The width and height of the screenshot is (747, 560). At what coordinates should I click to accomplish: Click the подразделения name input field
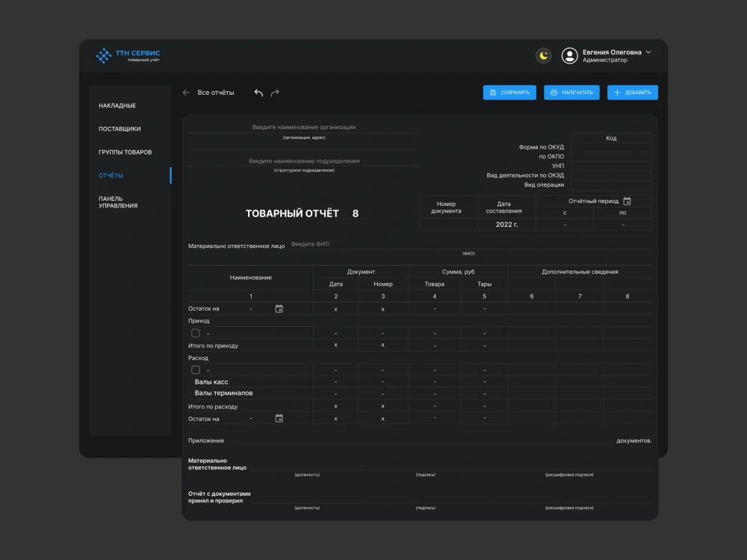304,161
